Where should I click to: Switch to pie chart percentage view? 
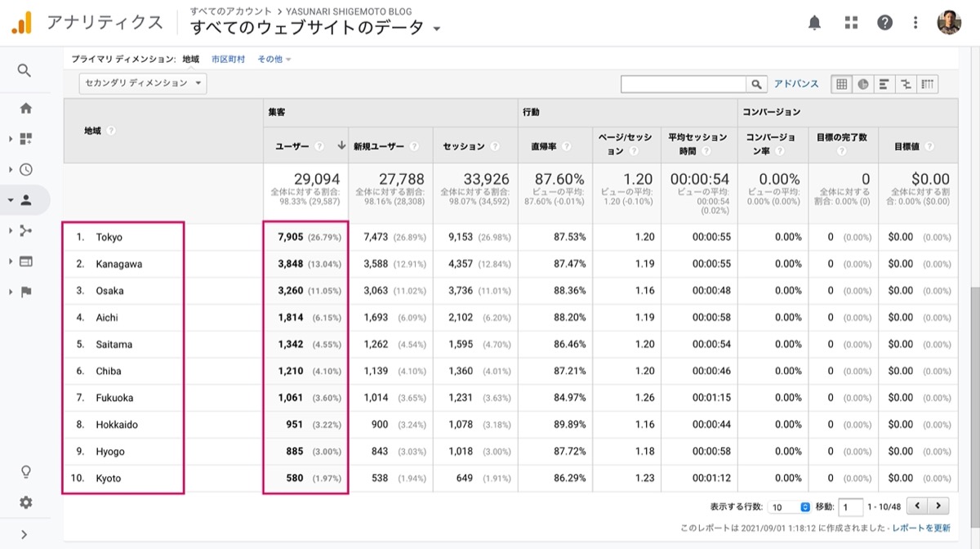point(863,84)
